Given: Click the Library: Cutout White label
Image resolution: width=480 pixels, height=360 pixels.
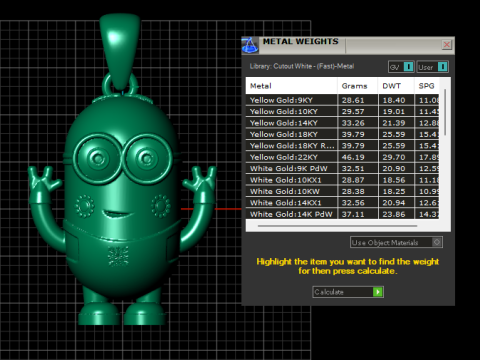Looking at the screenshot, I should point(302,66).
